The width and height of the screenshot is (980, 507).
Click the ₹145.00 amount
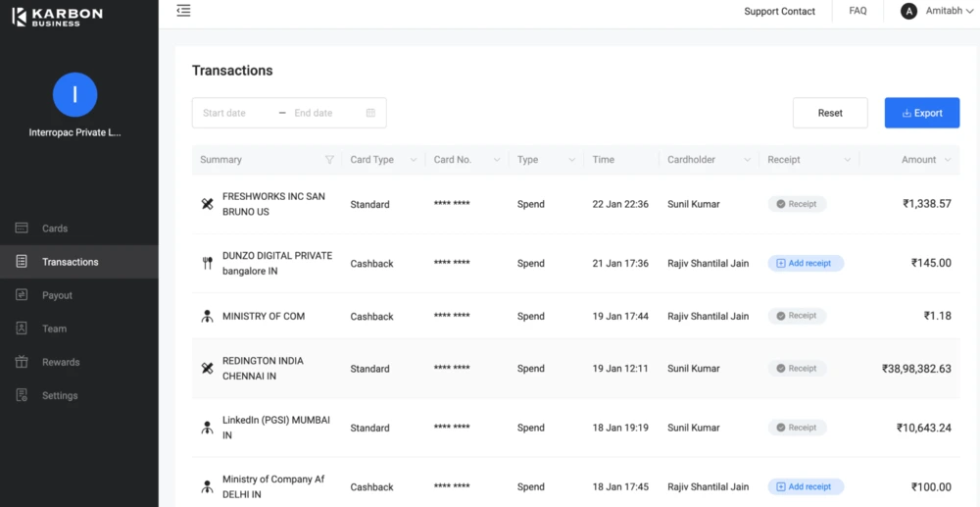[931, 263]
